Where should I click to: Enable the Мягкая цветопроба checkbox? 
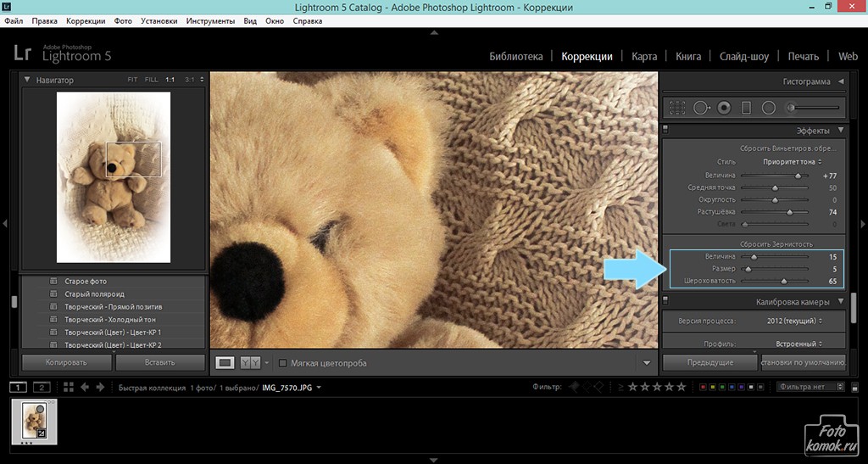(x=282, y=363)
